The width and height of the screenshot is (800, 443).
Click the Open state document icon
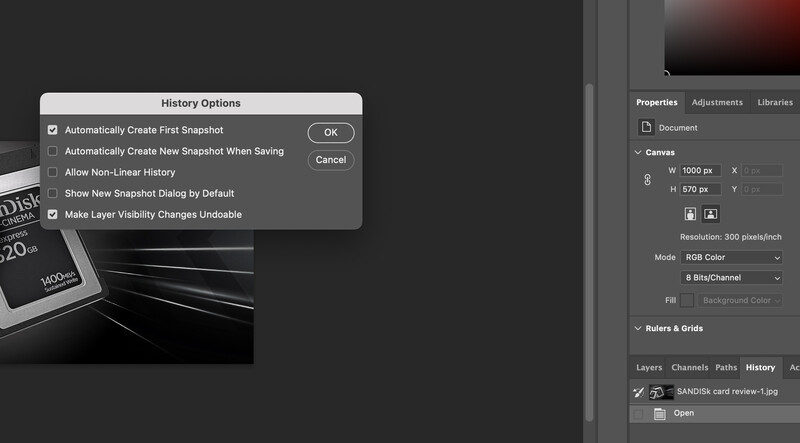660,413
